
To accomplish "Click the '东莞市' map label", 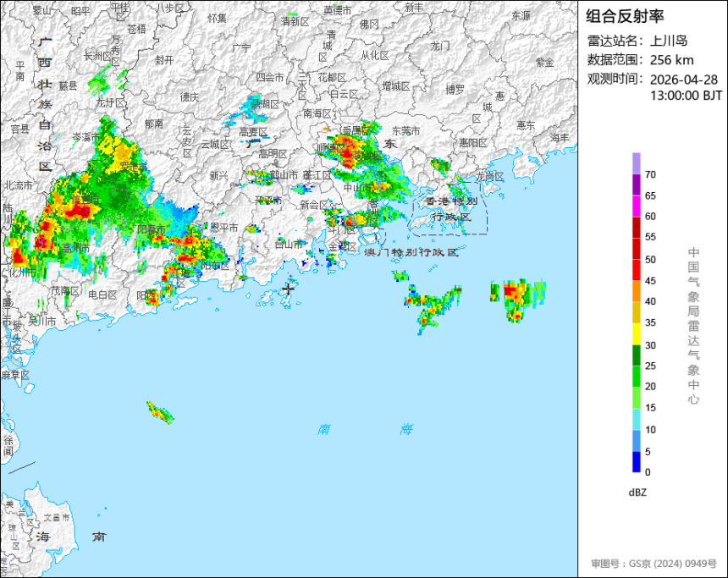I will pyautogui.click(x=405, y=131).
